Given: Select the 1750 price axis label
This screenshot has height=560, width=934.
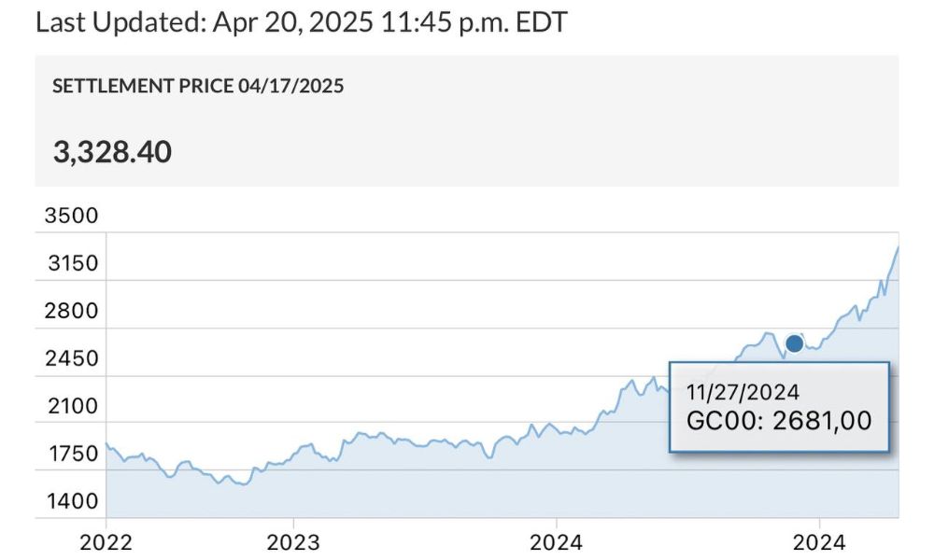Looking at the screenshot, I should 71,454.
